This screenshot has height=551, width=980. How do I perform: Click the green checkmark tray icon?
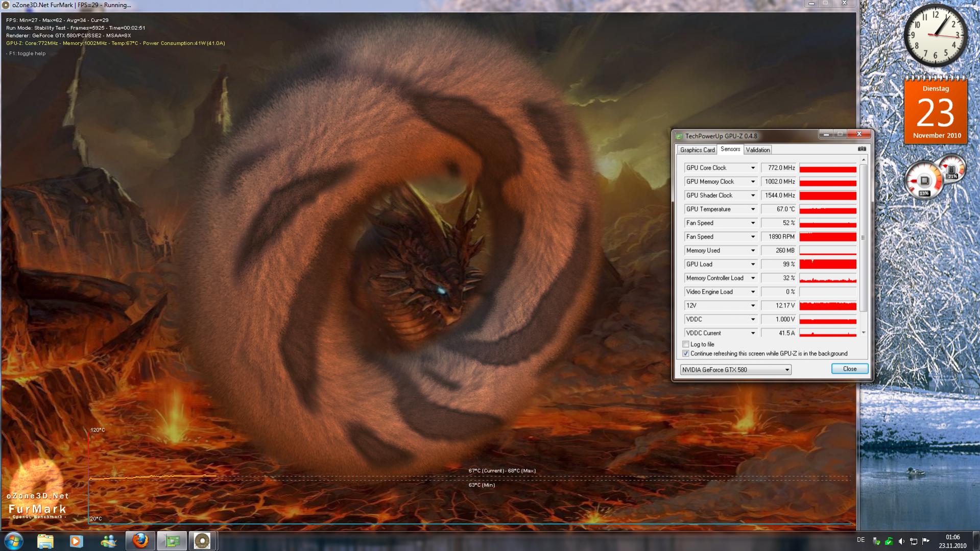(889, 541)
